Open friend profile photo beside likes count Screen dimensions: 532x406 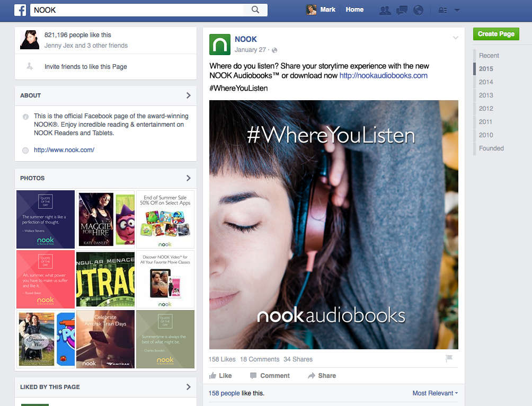click(30, 40)
